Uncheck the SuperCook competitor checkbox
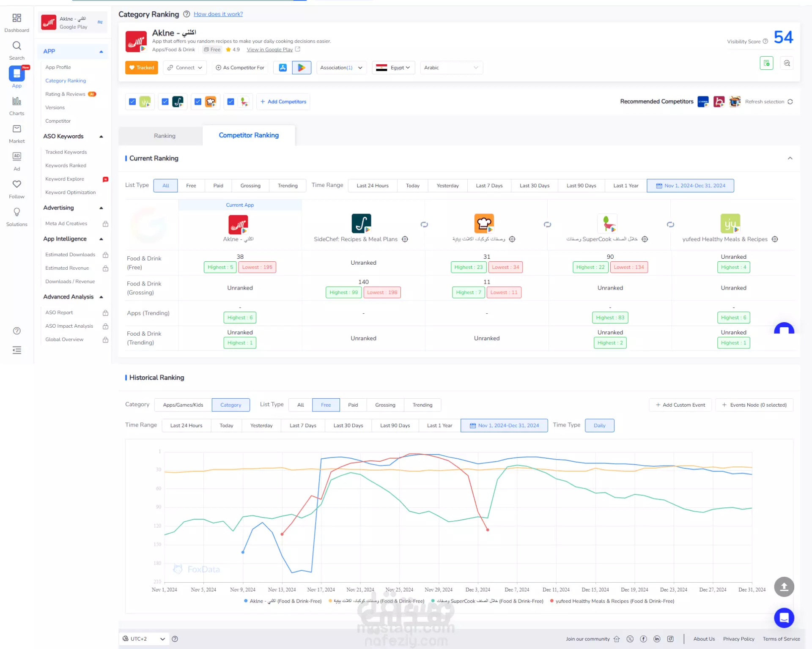Viewport: 812px width, 649px height. click(x=230, y=101)
